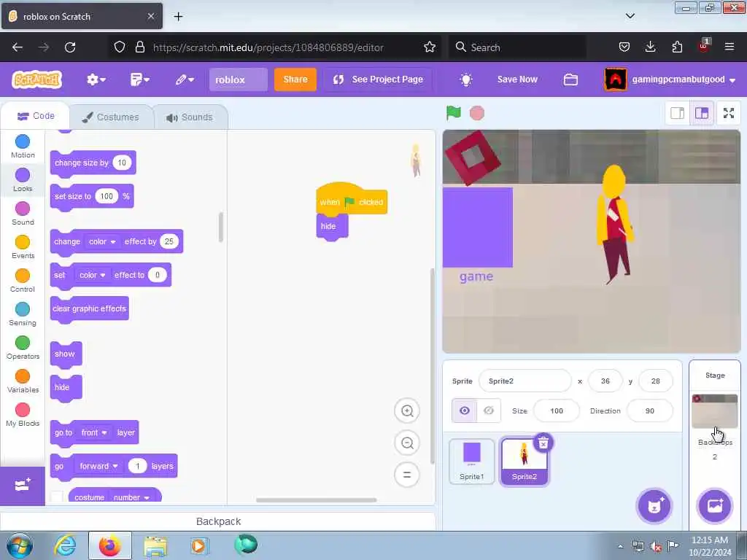Open the Backpack panel
Image resolution: width=747 pixels, height=560 pixels.
[218, 521]
